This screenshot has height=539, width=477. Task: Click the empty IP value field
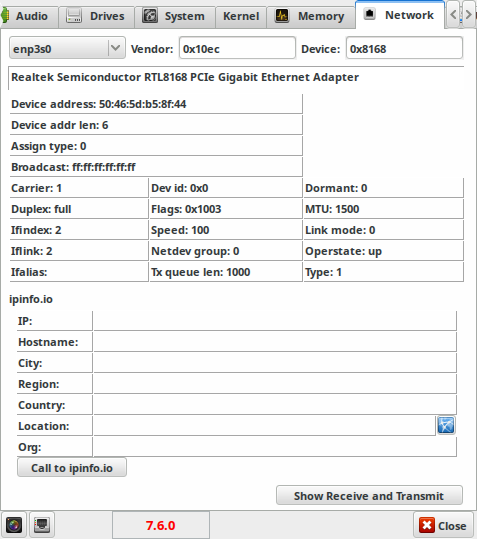[x=275, y=321]
